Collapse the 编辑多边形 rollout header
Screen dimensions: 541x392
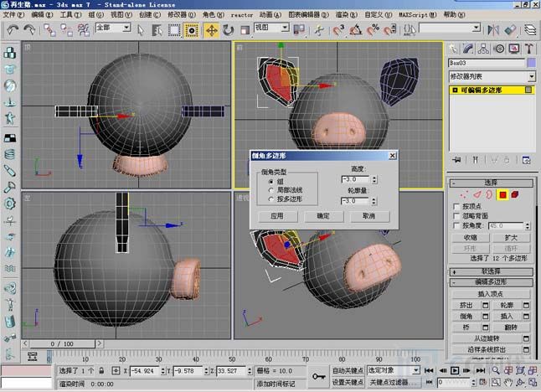click(x=492, y=282)
